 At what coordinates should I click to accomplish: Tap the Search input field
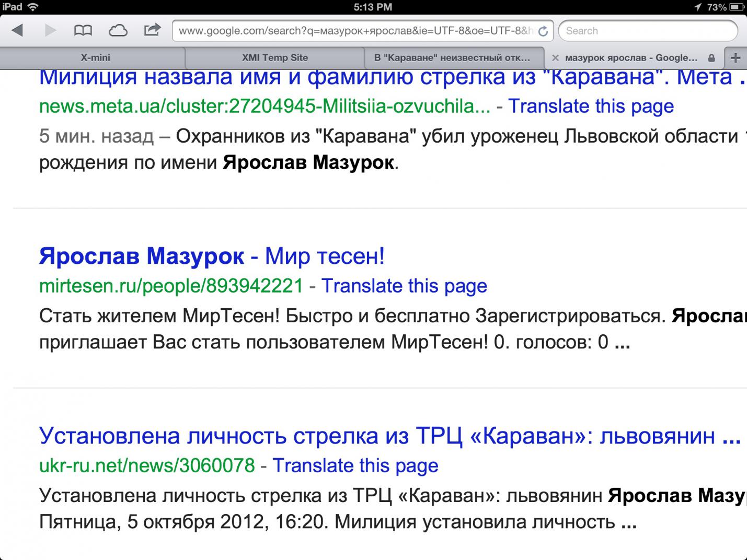coord(647,31)
